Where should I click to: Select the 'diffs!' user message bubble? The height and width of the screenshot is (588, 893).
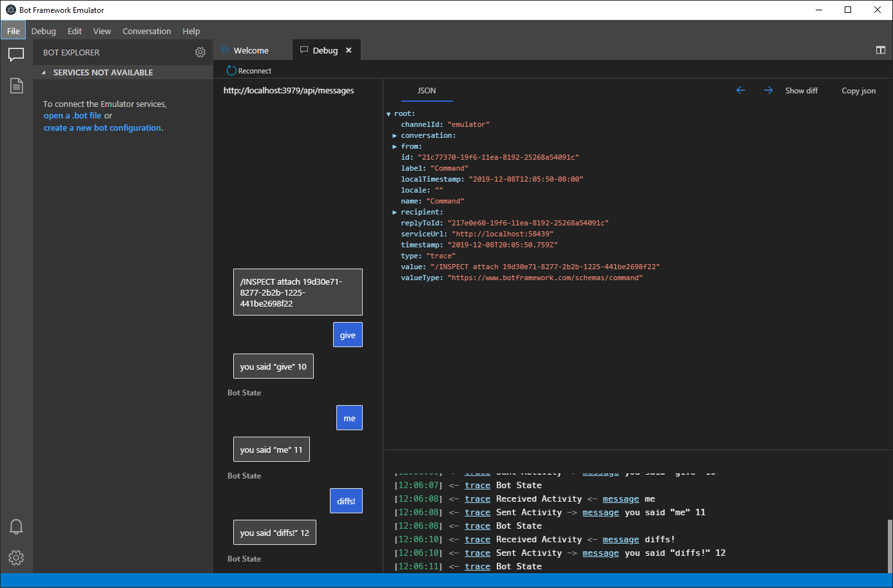pos(346,501)
